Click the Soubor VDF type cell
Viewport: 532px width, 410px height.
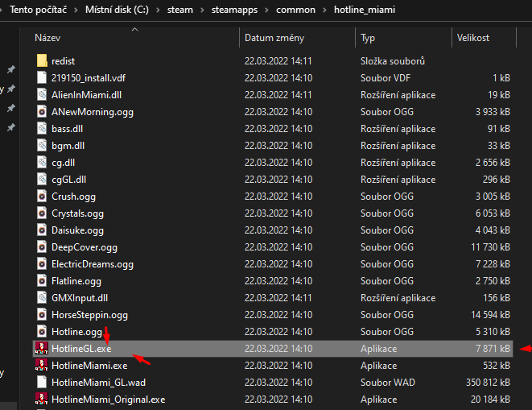[x=386, y=78]
